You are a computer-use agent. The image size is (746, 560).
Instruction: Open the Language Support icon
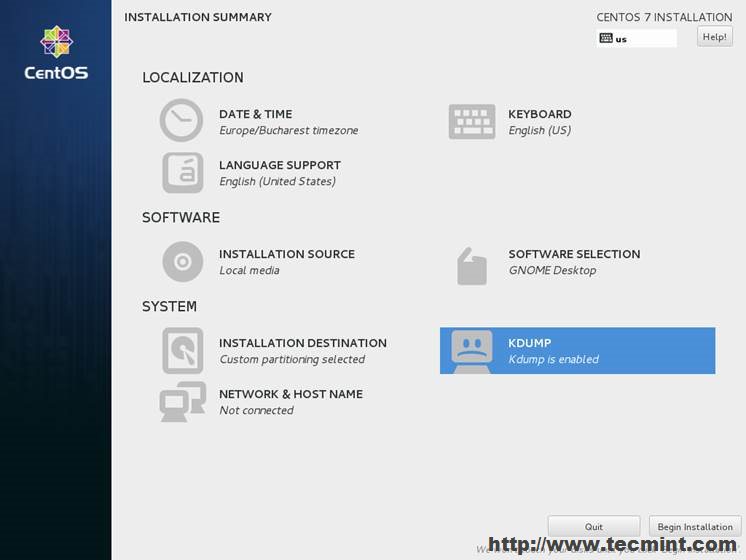183,173
